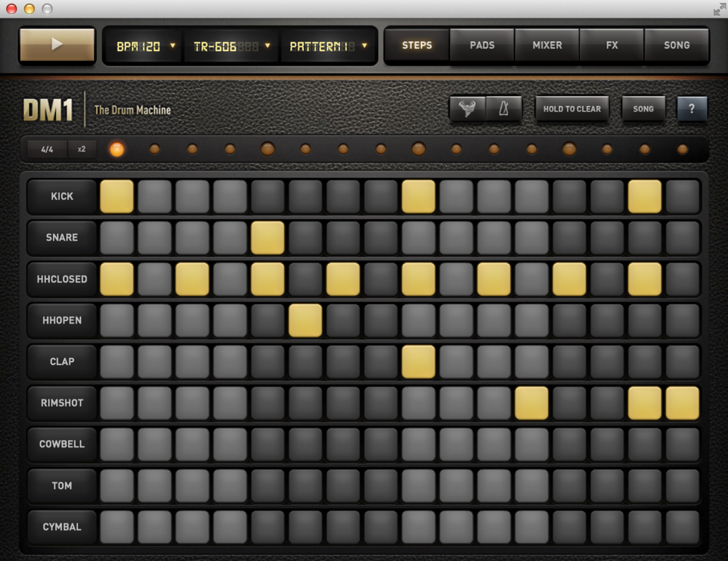Disable RIMSHOT step 16
The image size is (728, 561).
682,403
